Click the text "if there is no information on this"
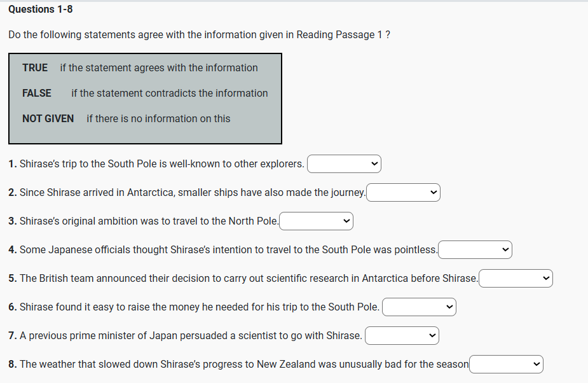Image resolution: width=588 pixels, height=383 pixels. pos(158,118)
